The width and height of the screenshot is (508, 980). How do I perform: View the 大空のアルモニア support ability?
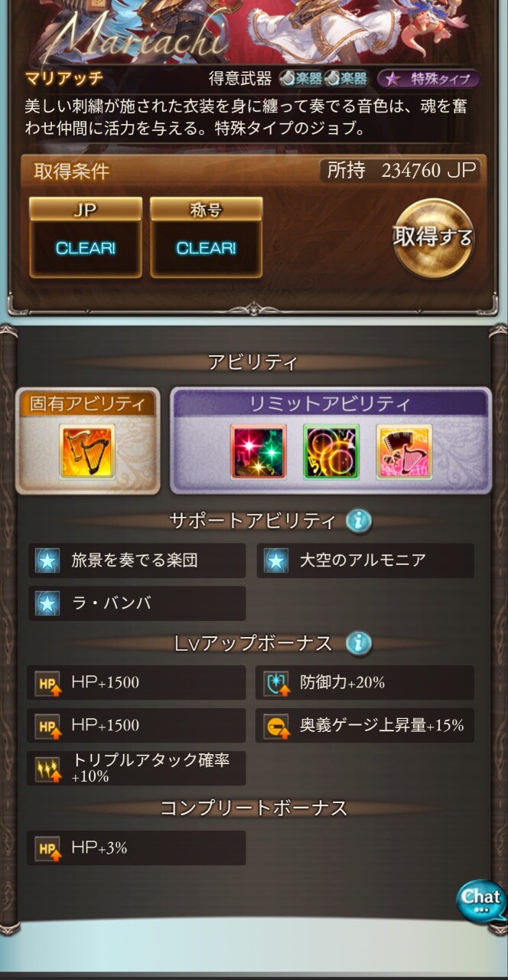coord(365,560)
